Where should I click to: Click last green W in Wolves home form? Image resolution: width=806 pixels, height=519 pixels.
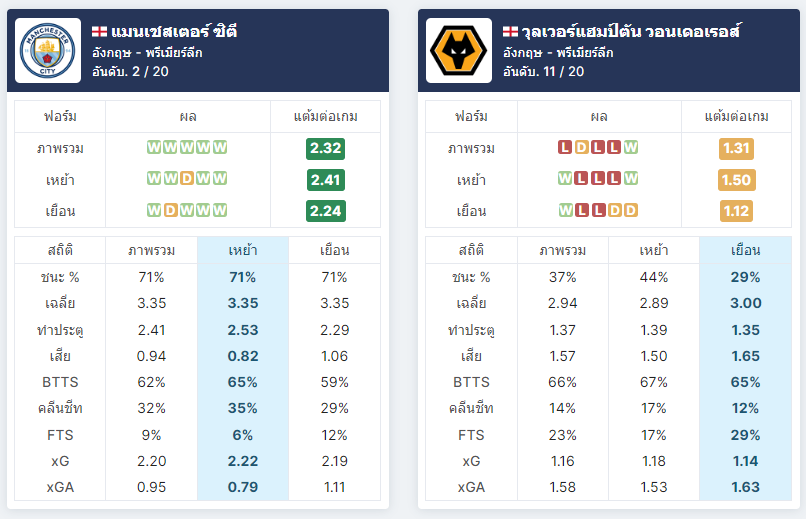pos(631,178)
